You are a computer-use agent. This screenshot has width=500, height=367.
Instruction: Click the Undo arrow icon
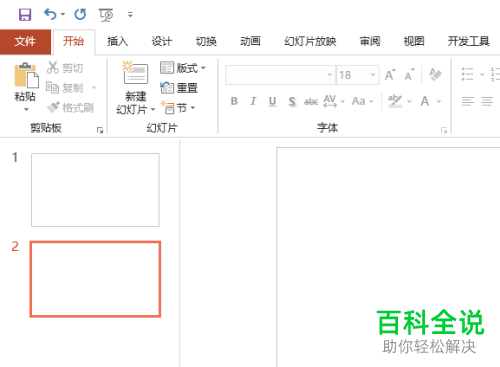coord(50,14)
